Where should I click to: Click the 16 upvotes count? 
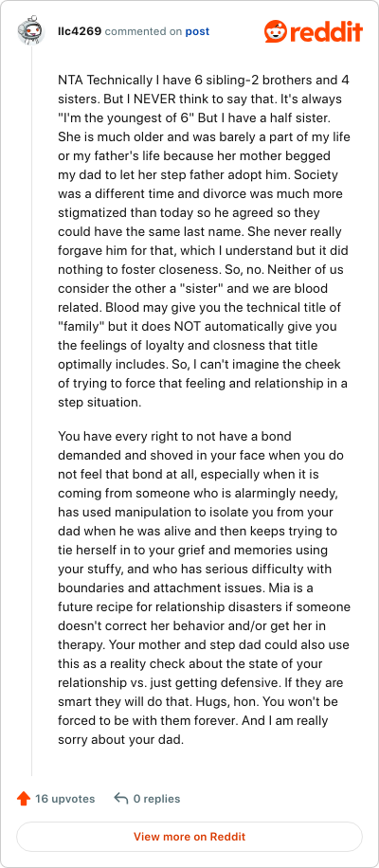click(64, 799)
